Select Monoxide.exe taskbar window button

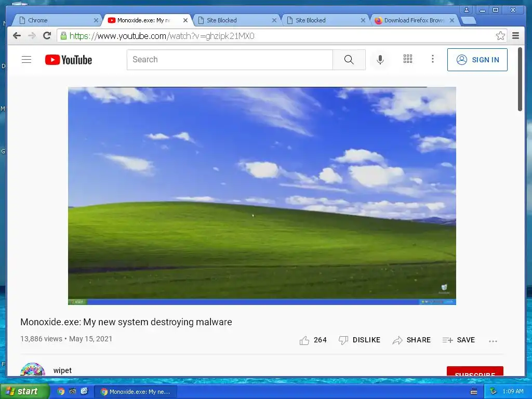(135, 392)
